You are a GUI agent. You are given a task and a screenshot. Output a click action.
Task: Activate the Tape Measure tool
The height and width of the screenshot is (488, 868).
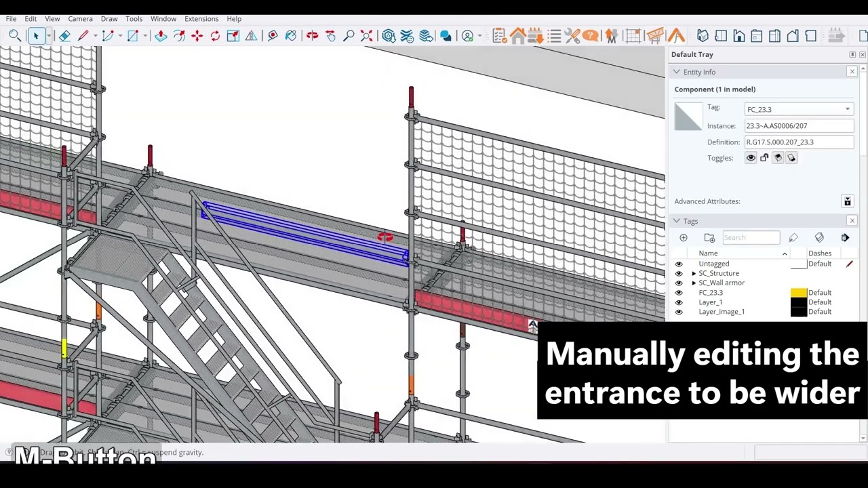[273, 36]
